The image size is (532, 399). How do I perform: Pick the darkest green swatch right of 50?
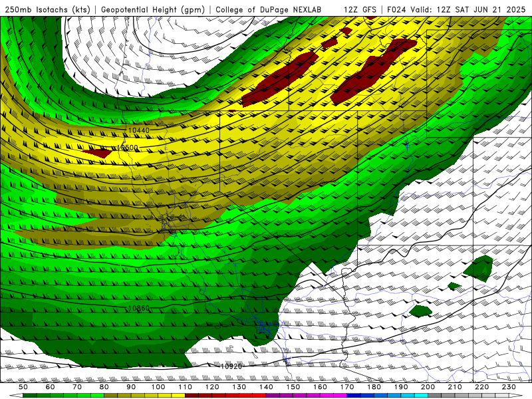pos(30,396)
